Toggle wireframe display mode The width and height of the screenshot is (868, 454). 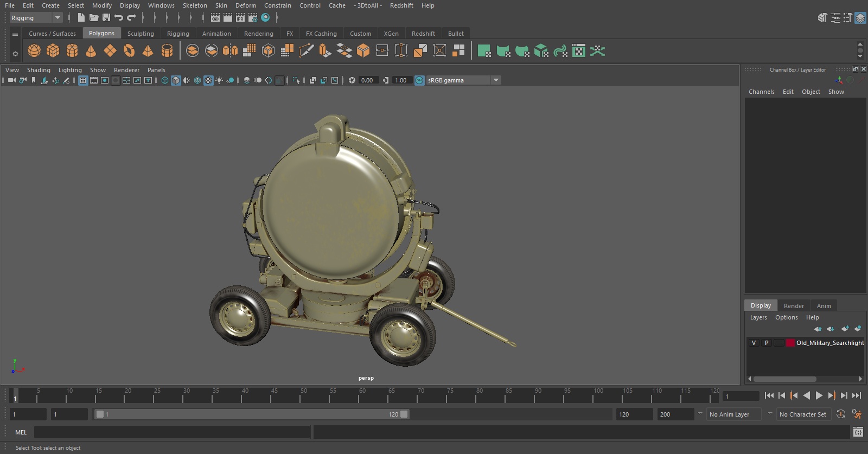click(165, 80)
